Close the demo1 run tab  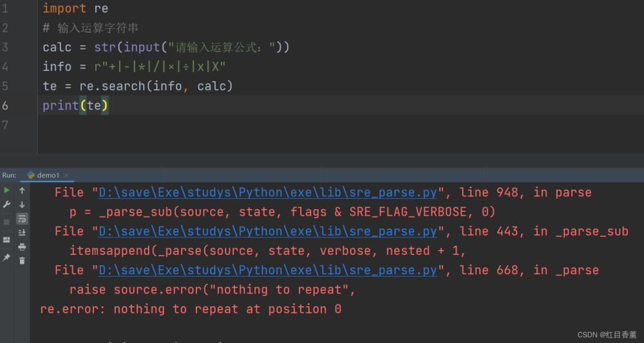(66, 175)
